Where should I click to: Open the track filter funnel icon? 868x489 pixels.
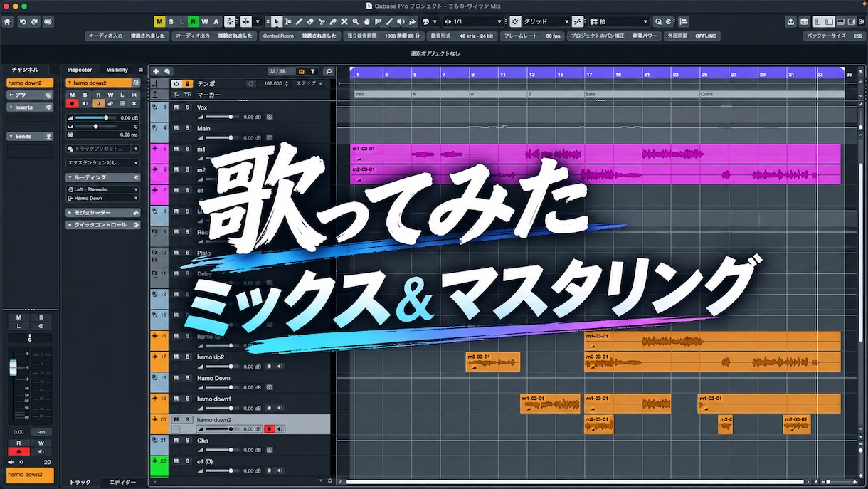click(x=313, y=71)
